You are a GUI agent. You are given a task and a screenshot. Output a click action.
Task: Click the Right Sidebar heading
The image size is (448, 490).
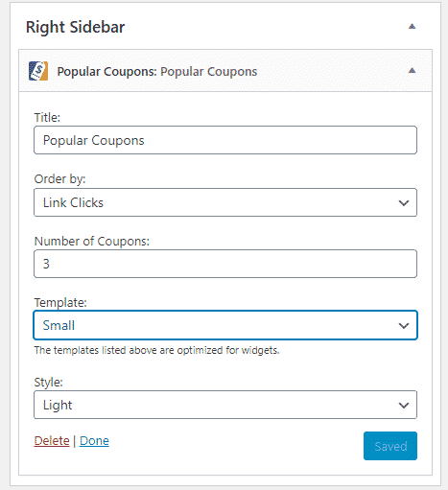pyautogui.click(x=75, y=27)
